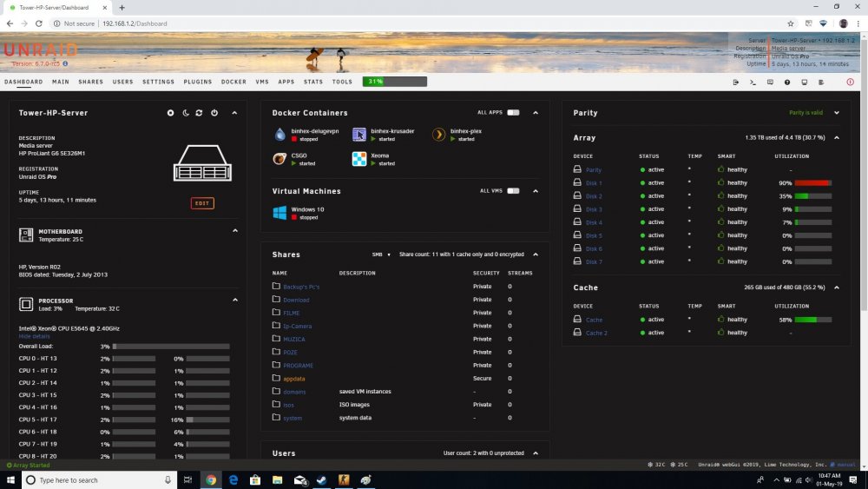Collapse the Shares panel

click(536, 254)
